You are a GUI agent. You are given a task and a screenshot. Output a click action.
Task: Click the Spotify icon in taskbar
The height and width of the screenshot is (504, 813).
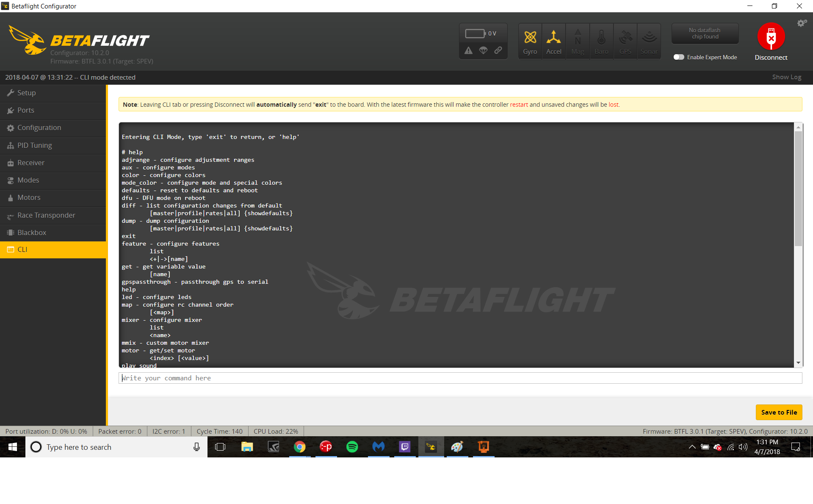click(353, 446)
